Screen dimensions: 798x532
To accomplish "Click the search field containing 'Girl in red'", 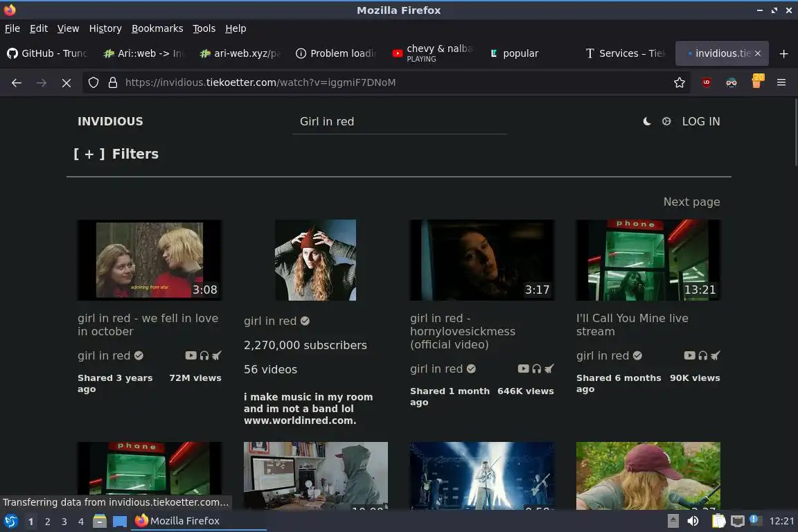I will pyautogui.click(x=400, y=122).
